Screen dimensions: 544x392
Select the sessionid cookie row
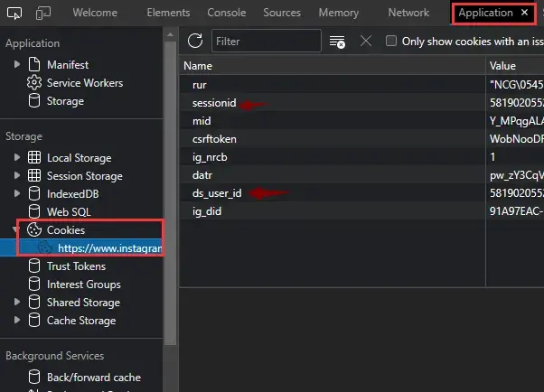tap(361, 103)
